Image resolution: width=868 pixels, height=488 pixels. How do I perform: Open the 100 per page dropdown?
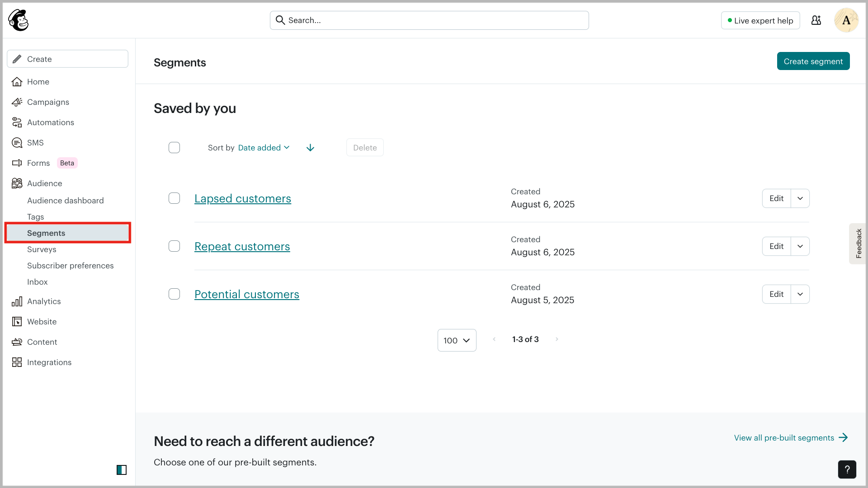click(x=457, y=340)
